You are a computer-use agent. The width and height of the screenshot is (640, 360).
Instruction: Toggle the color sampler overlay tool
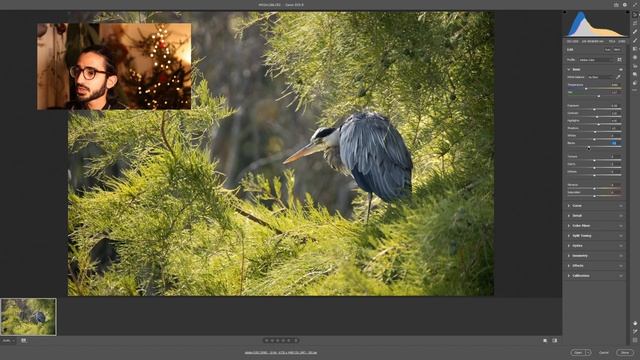[635, 332]
